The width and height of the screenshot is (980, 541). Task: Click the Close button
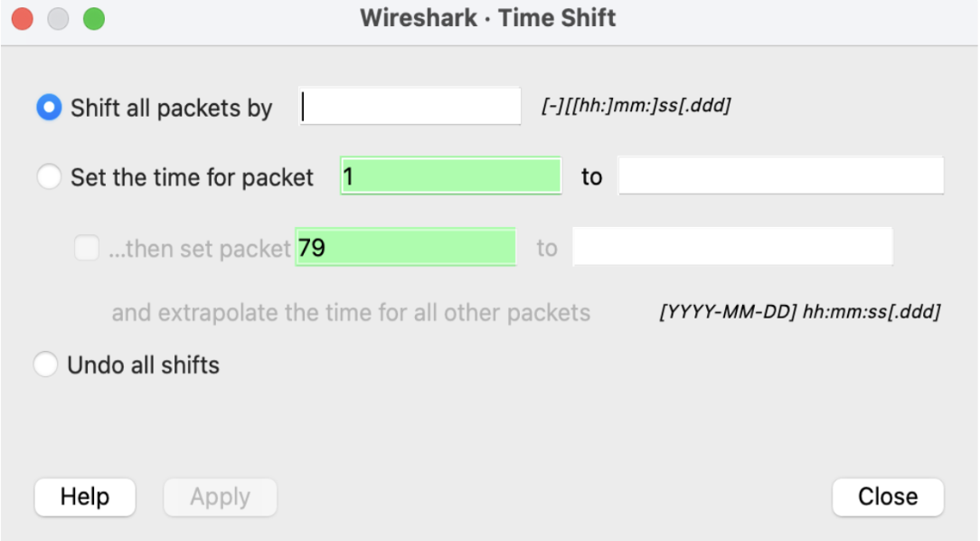click(890, 496)
